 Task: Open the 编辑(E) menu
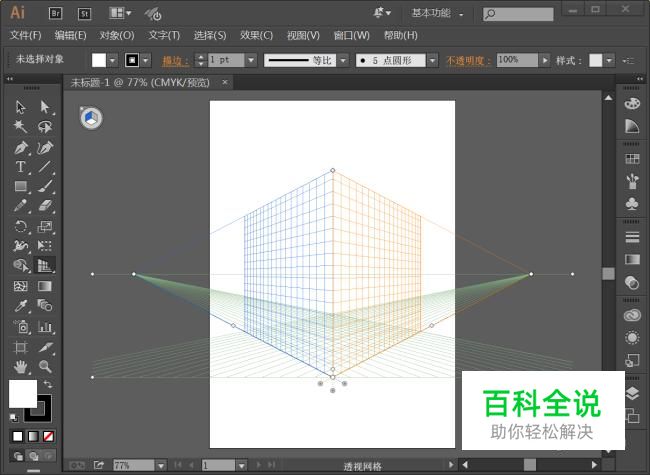pyautogui.click(x=70, y=35)
